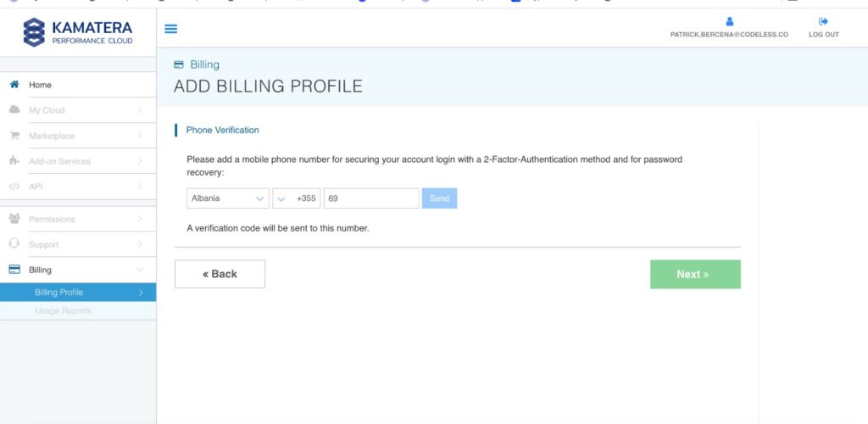Select Billing Profile in sidebar
Image resolution: width=868 pixels, height=424 pixels.
tap(78, 293)
